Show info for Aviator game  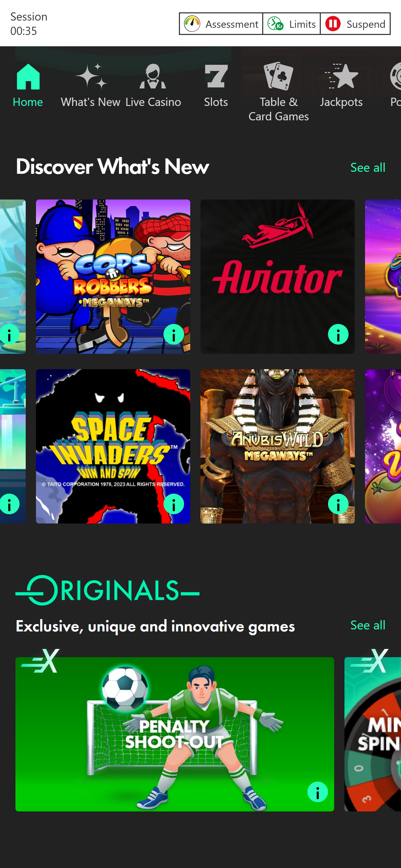coord(338,334)
